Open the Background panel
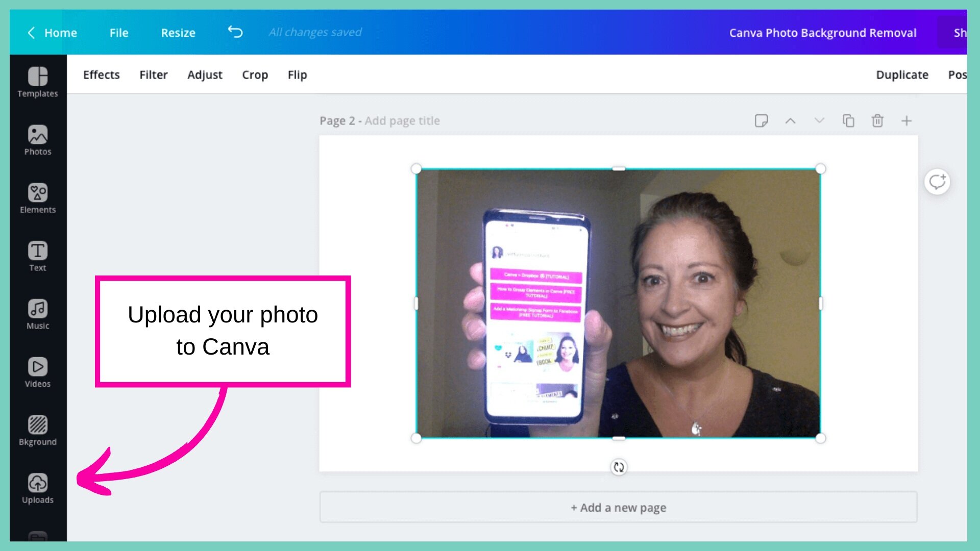The height and width of the screenshot is (551, 980). [38, 429]
